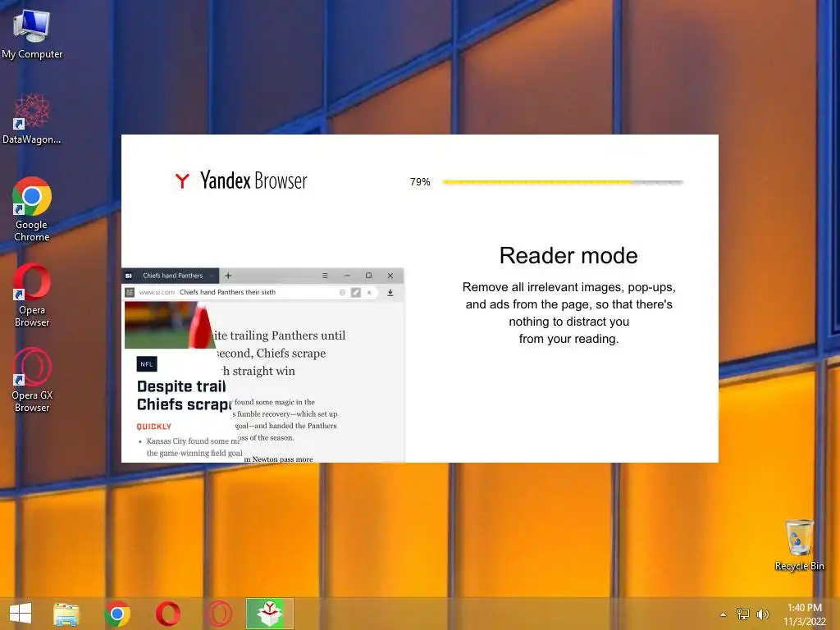Open the taskbar clock showing 1:40 PM

(x=804, y=614)
